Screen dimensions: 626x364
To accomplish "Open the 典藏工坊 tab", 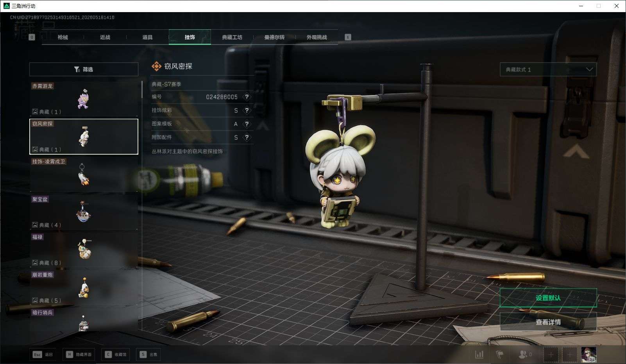I will click(x=232, y=37).
